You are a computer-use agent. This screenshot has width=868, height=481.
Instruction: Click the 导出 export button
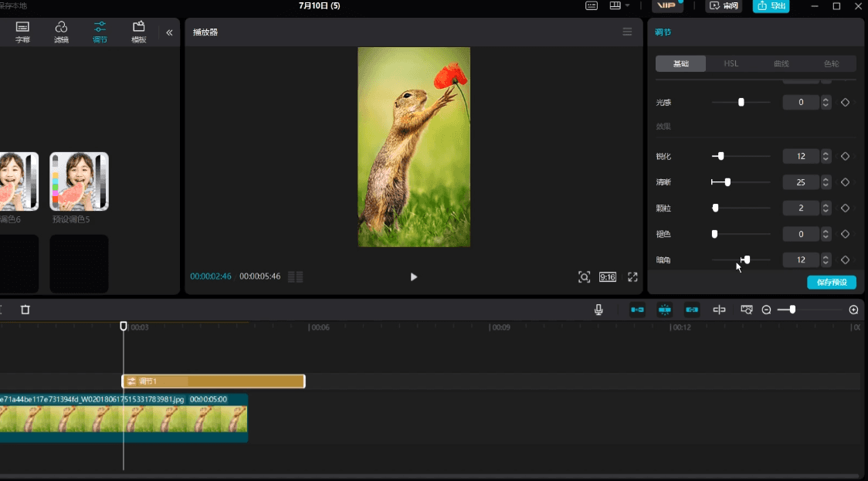(x=771, y=5)
